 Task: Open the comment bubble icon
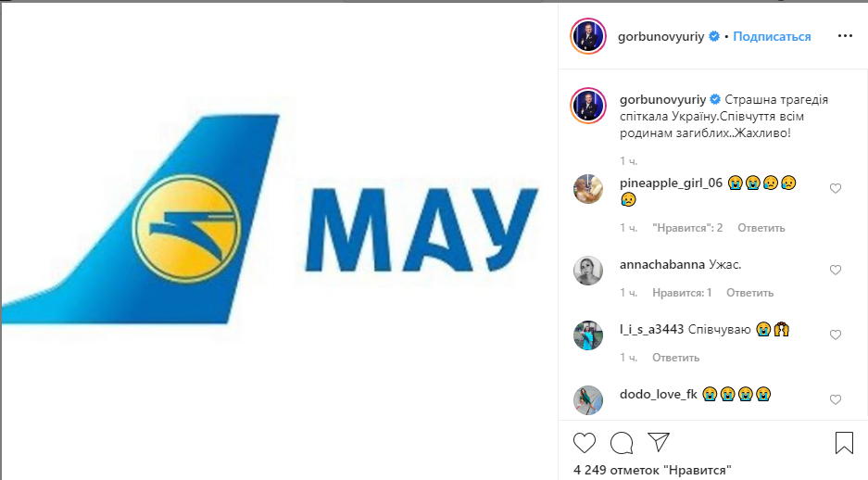pyautogui.click(x=622, y=443)
